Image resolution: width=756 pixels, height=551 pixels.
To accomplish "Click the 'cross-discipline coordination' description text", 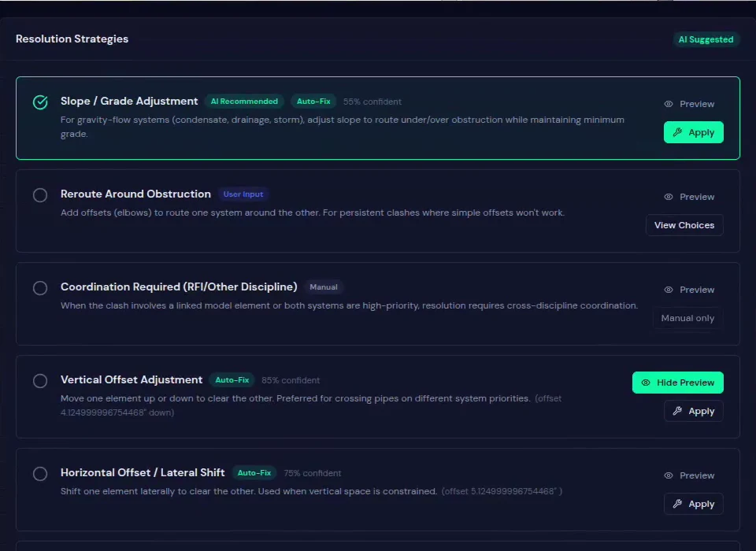I will [349, 305].
